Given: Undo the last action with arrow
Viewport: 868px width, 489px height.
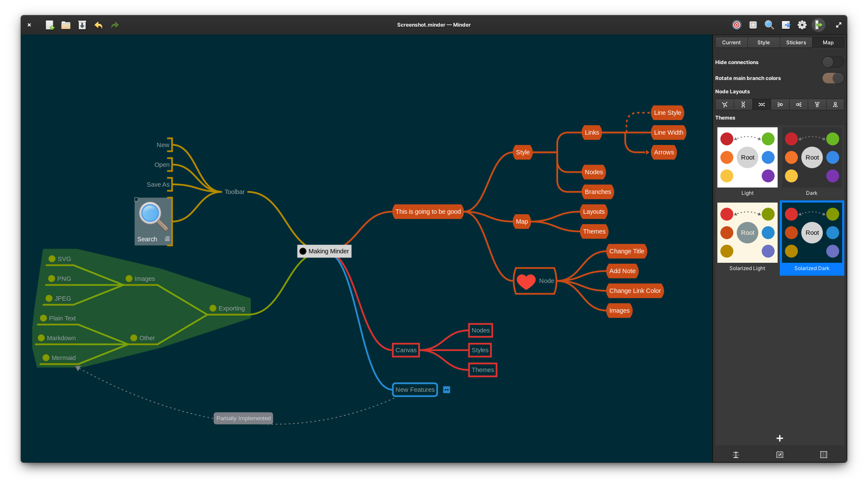Looking at the screenshot, I should point(99,25).
